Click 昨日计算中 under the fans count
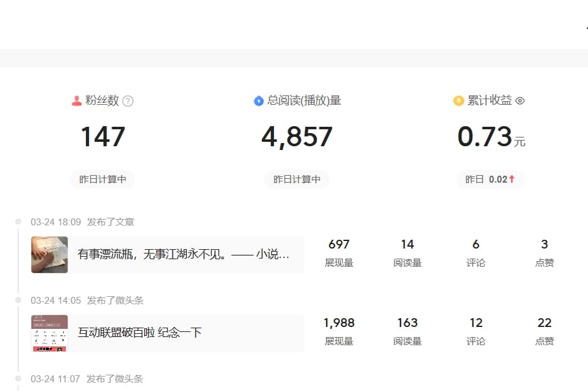The height and width of the screenshot is (391, 588). pyautogui.click(x=102, y=179)
